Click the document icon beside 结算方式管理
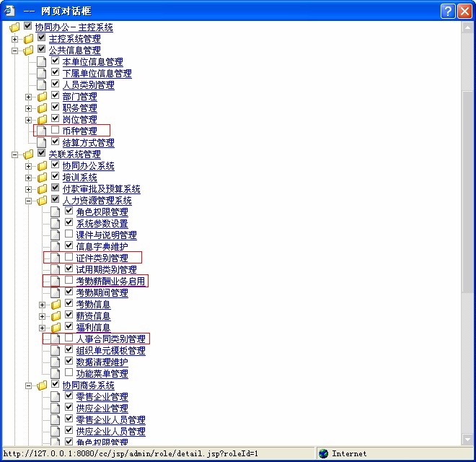Screen dimensions: 476x462 pos(42,142)
